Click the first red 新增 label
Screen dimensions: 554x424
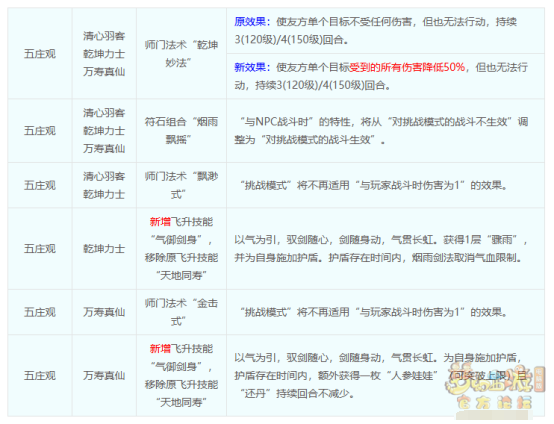160,222
